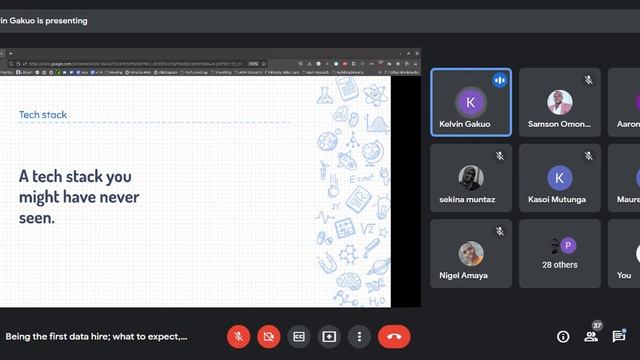Select Samson Omon... participant tile
640x360 pixels.
pos(560,102)
